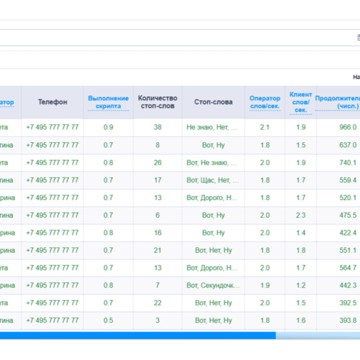The image size is (360, 360).
Task: Click the Количество стоп-слов column header
Action: tap(157, 102)
